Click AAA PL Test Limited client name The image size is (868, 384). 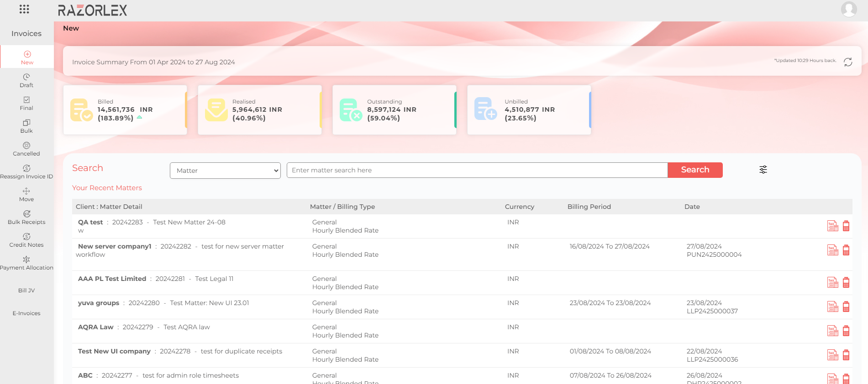[112, 279]
